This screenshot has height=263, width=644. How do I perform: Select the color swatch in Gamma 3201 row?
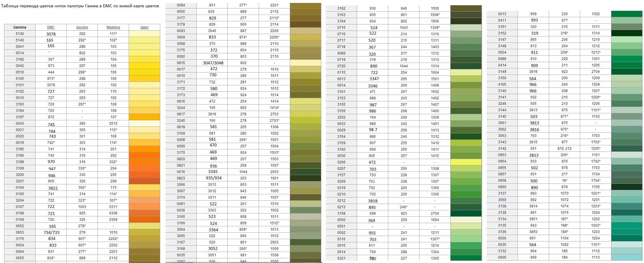point(144,181)
